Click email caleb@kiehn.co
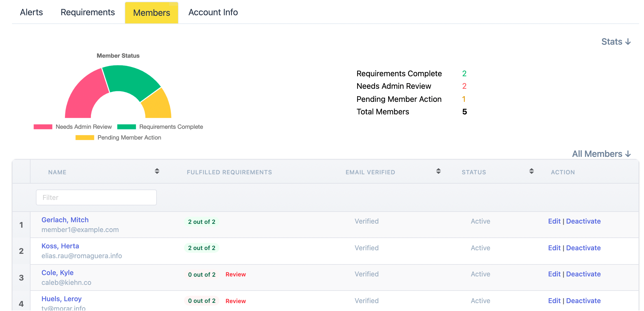The width and height of the screenshot is (644, 311). (66, 282)
